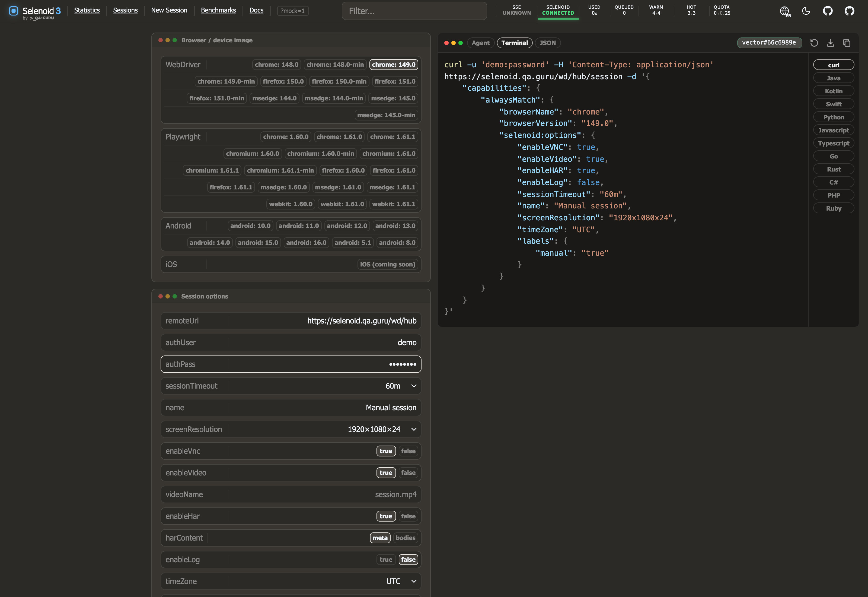Screen dimensions: 868x597
Task: Open the first GitHub icon link
Action: tap(828, 11)
